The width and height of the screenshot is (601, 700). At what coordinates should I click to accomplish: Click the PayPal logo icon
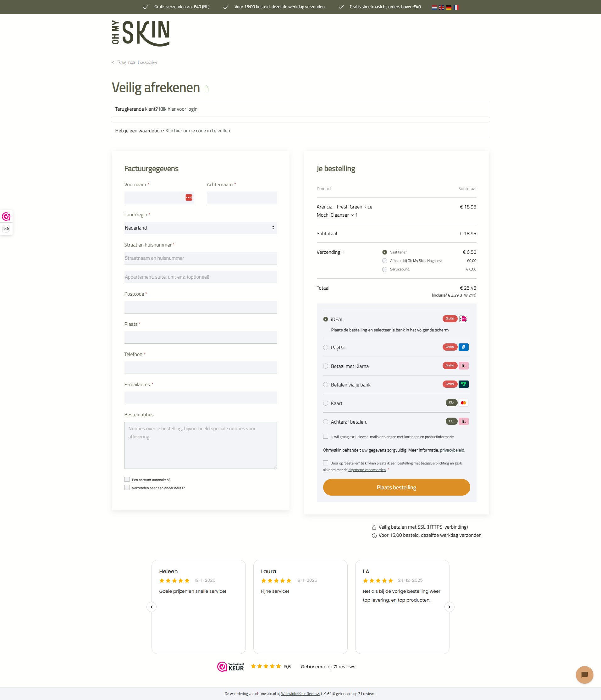point(463,347)
